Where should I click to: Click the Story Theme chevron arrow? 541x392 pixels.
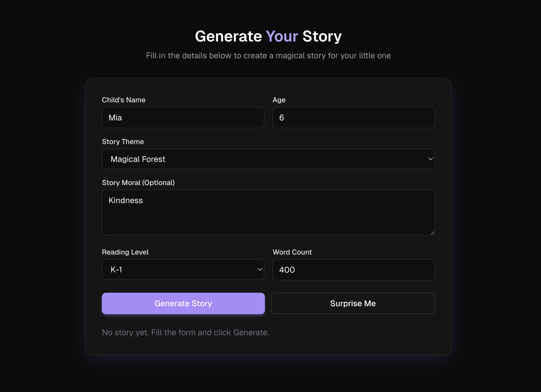click(x=430, y=159)
